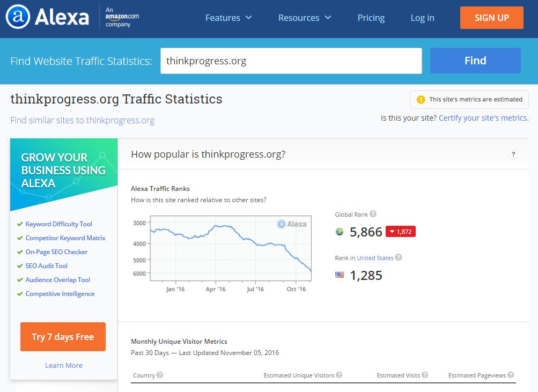538x392 pixels.
Task: Click the This site's metrics are estimated notice
Action: click(469, 99)
